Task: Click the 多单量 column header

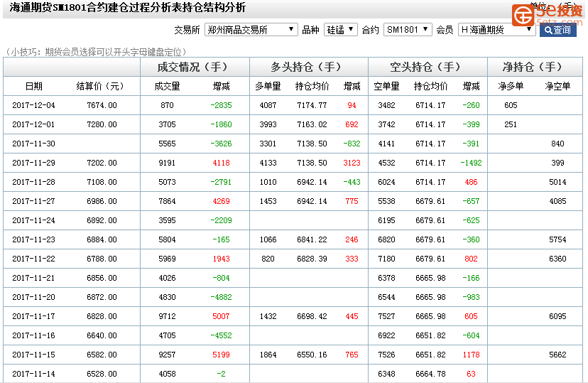Action: (x=268, y=86)
